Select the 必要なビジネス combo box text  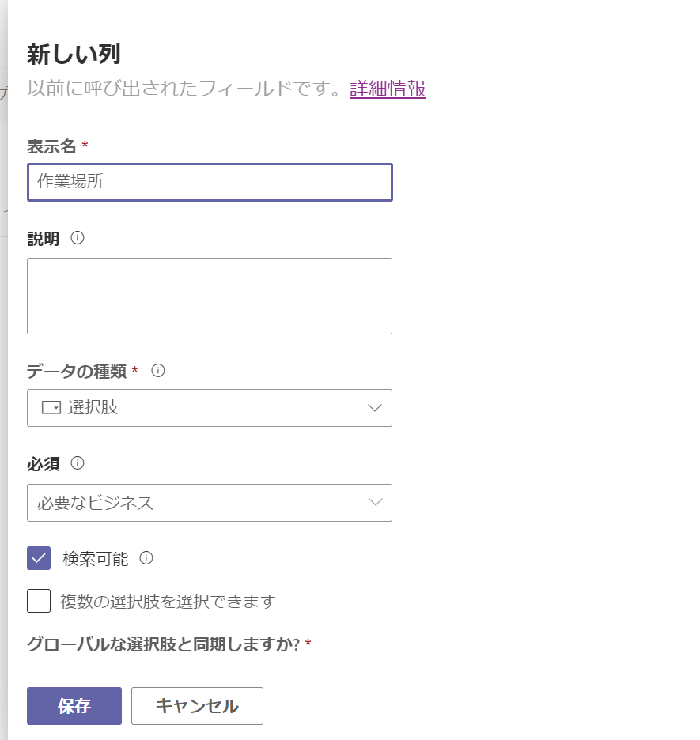tap(96, 503)
